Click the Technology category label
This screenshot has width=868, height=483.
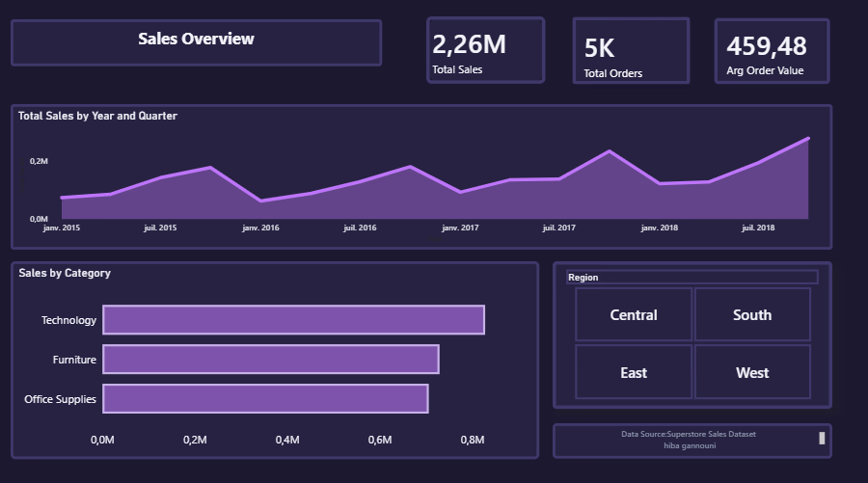pyautogui.click(x=68, y=320)
